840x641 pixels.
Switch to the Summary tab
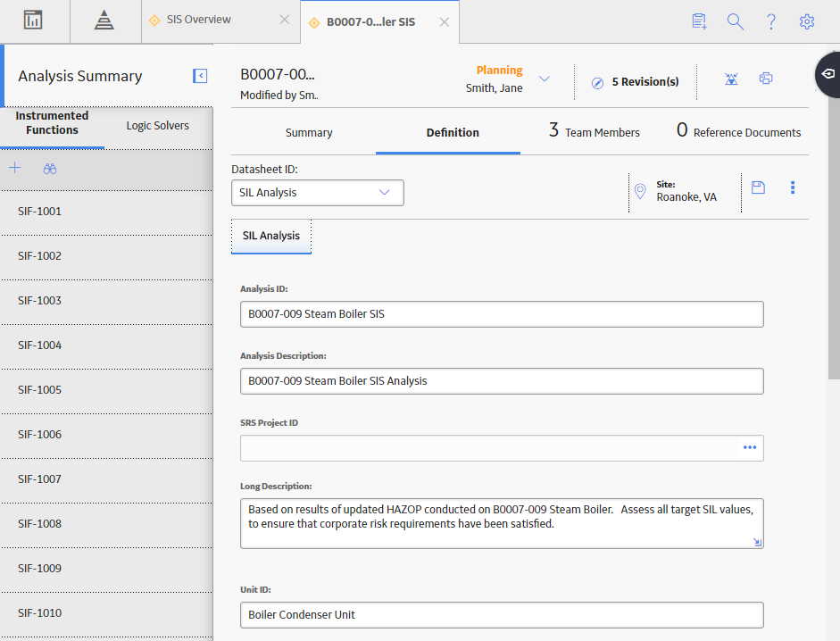pyautogui.click(x=309, y=132)
